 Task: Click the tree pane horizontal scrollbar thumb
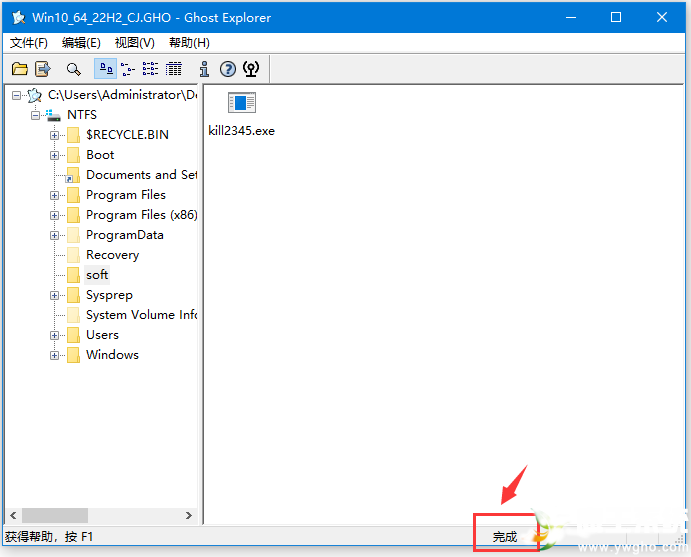point(55,516)
